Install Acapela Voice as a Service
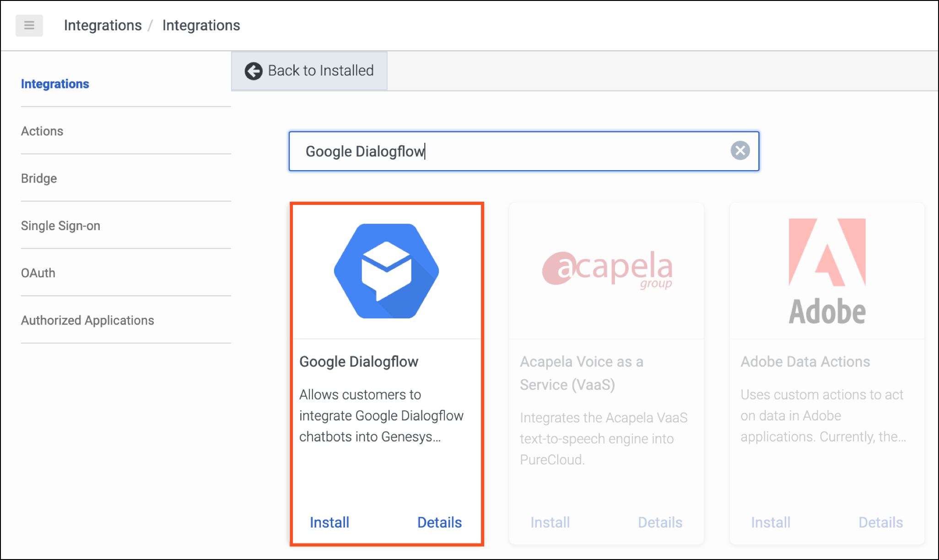The image size is (939, 560). click(x=550, y=522)
